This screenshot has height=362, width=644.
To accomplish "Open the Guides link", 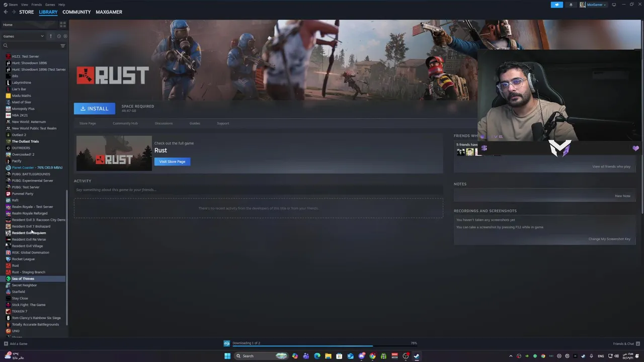I will click(x=195, y=123).
